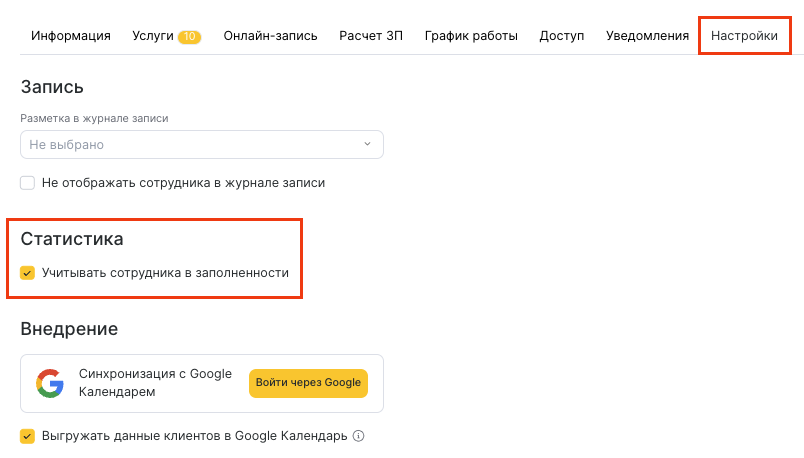Open the "Не выбрано" markup dropdown
Viewport: 804px width, 458px height.
(200, 145)
